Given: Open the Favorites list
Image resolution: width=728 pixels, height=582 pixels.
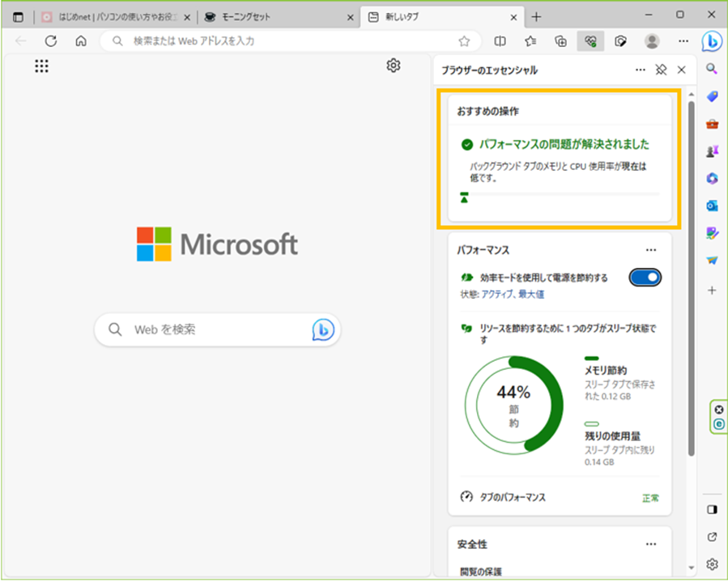Looking at the screenshot, I should pos(530,41).
